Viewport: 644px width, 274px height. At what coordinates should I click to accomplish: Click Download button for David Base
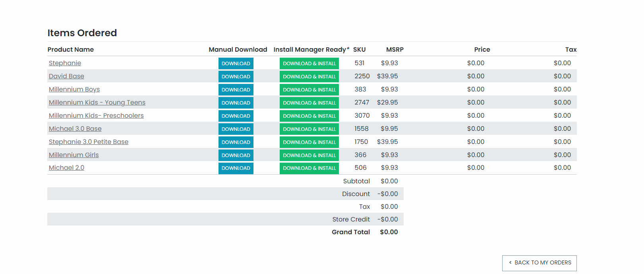[x=236, y=77]
